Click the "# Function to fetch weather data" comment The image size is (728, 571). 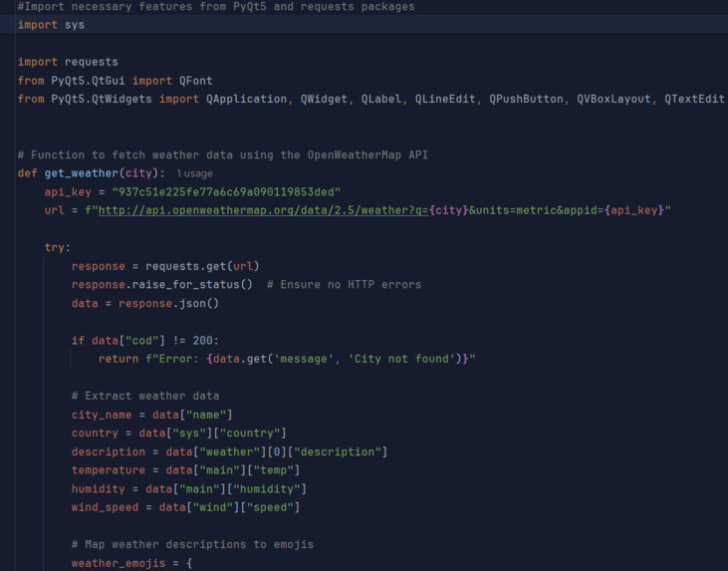[223, 155]
